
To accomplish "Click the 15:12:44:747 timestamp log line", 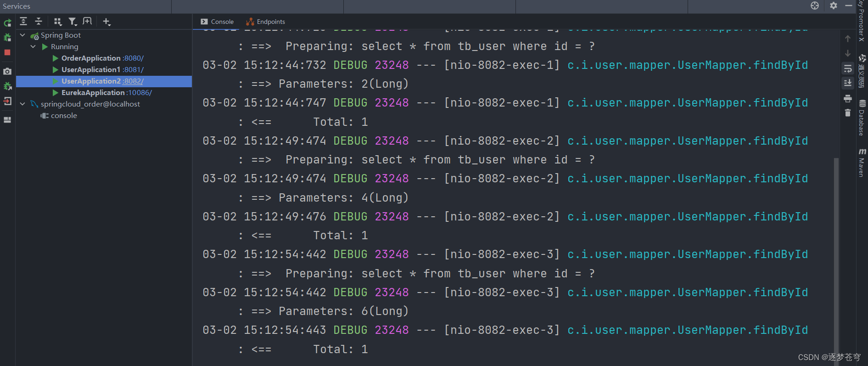I will coord(505,103).
